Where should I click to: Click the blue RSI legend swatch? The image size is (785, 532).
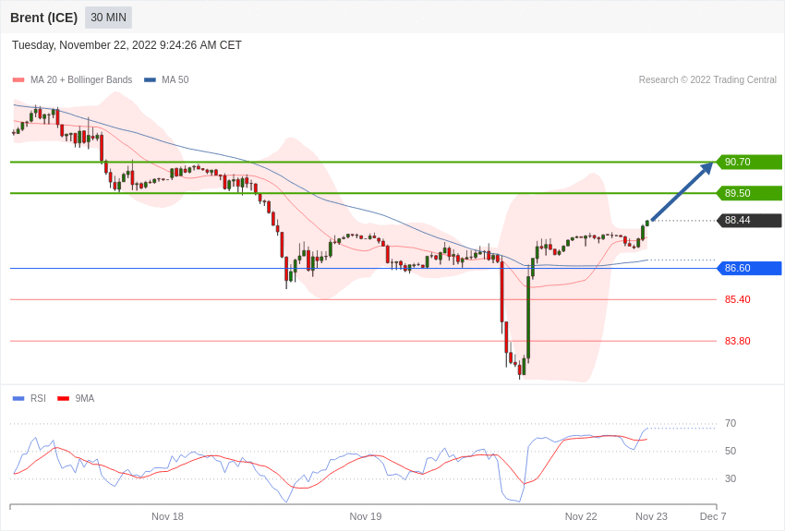(x=18, y=399)
